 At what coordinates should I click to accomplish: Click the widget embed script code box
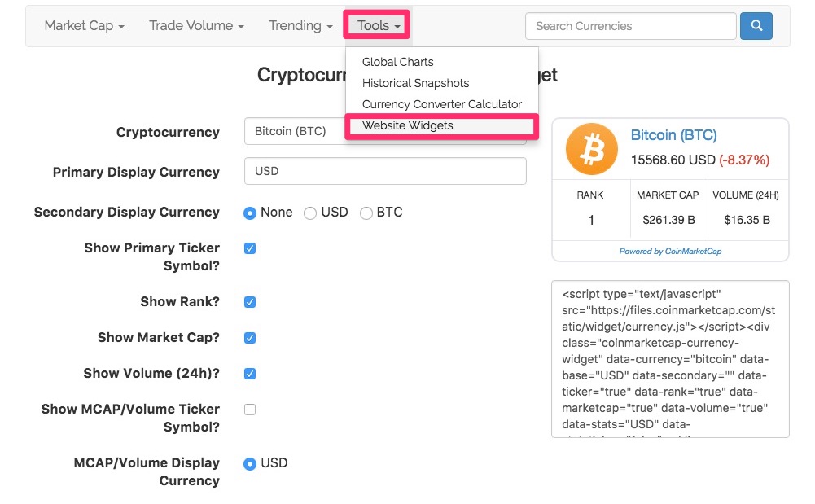(670, 359)
